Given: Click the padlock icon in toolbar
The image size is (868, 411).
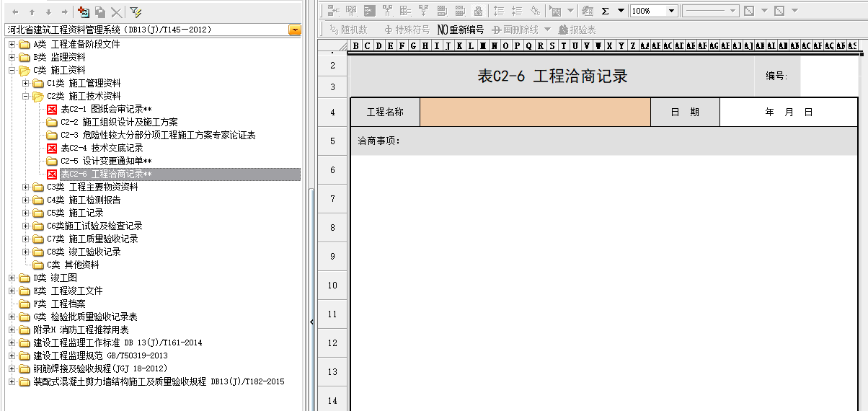Looking at the screenshot, I should coord(477,11).
